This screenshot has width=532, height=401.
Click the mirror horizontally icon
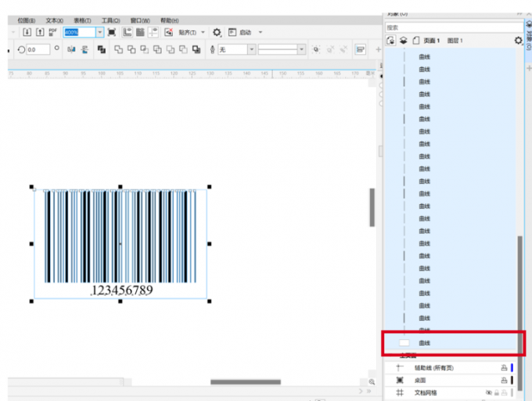coord(71,49)
